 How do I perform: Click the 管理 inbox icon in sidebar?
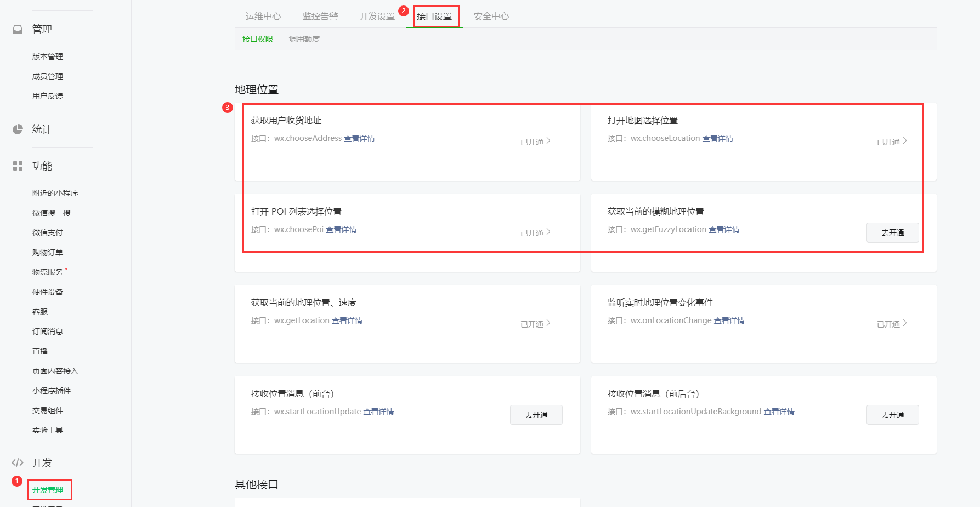[x=18, y=29]
